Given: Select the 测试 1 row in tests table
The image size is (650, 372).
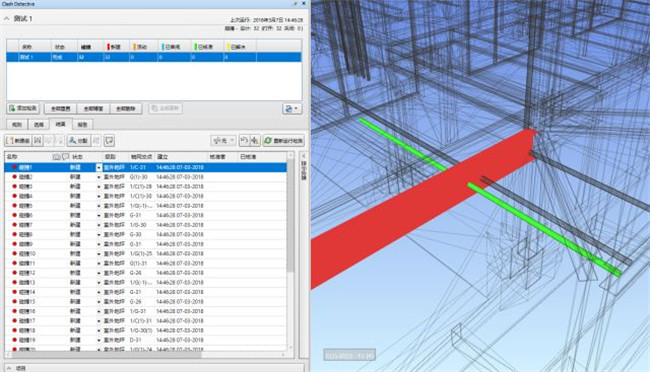Looking at the screenshot, I should (154, 57).
